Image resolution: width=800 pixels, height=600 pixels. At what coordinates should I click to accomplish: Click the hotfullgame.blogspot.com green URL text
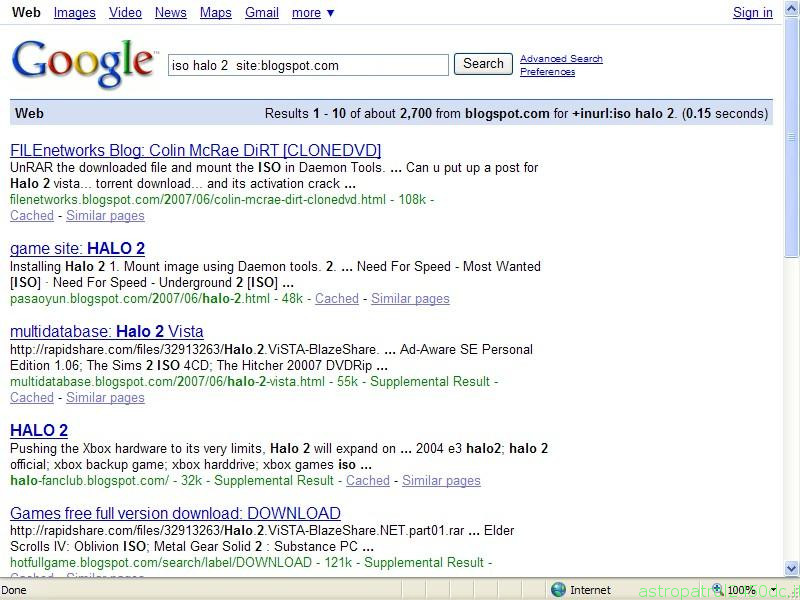tap(161, 563)
